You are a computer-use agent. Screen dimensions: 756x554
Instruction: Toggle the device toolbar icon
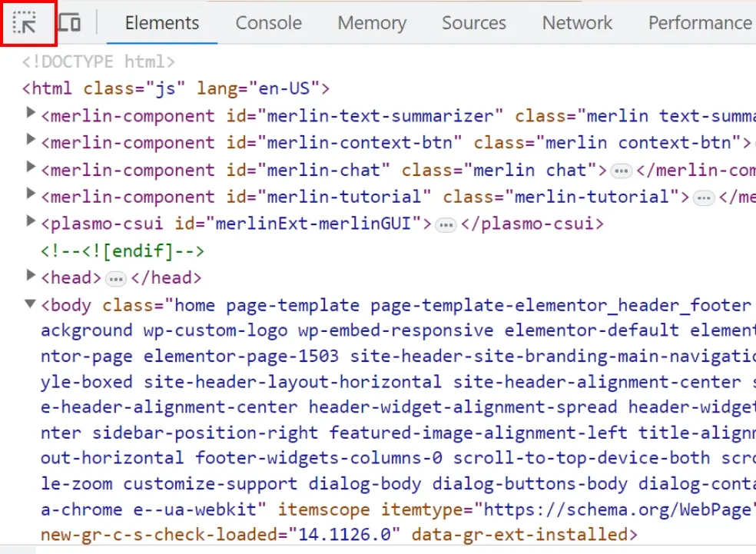69,22
